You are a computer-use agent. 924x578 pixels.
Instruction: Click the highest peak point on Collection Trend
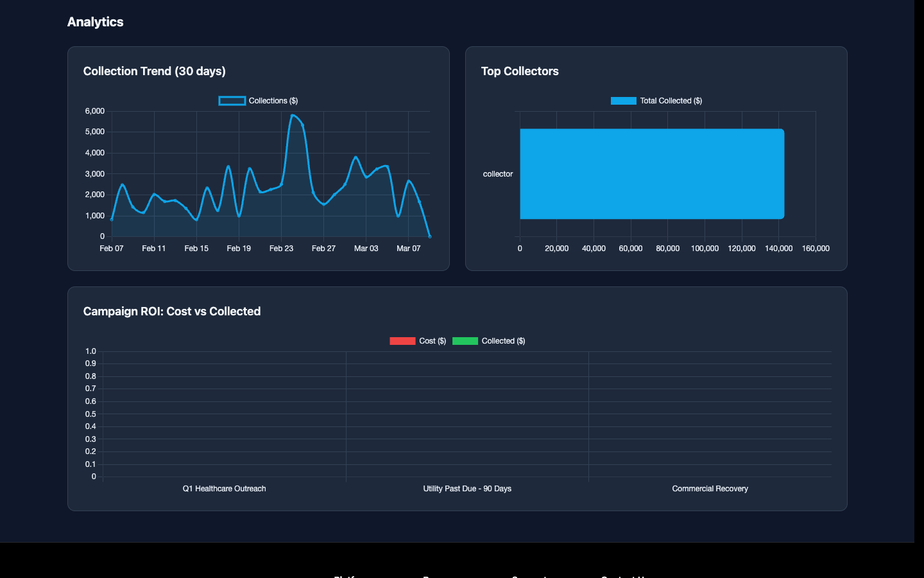click(x=293, y=116)
